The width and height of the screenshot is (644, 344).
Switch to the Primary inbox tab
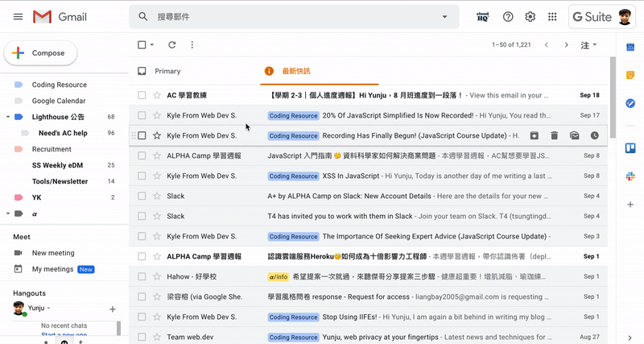(167, 71)
